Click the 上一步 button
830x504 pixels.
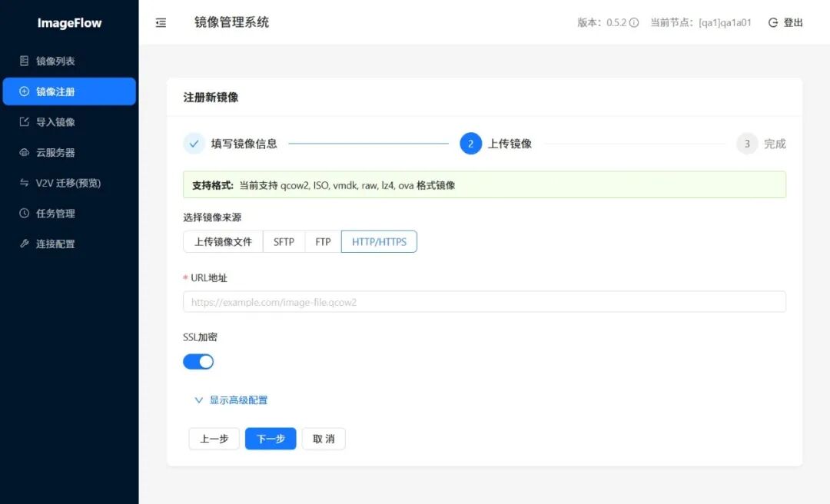pyautogui.click(x=214, y=439)
